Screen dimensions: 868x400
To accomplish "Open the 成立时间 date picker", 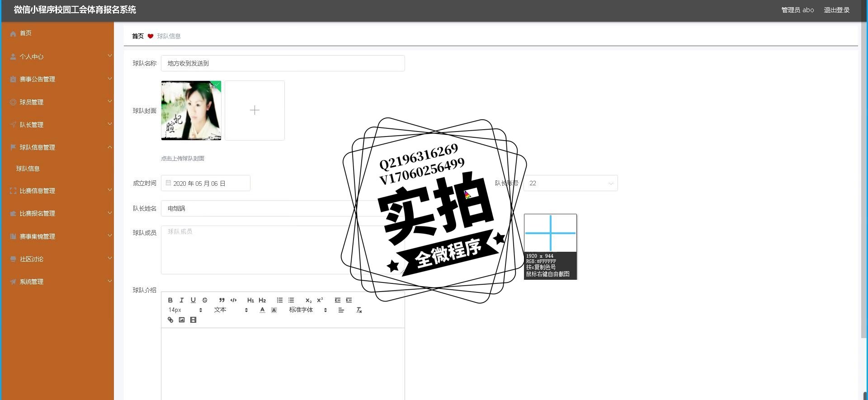I will (206, 183).
